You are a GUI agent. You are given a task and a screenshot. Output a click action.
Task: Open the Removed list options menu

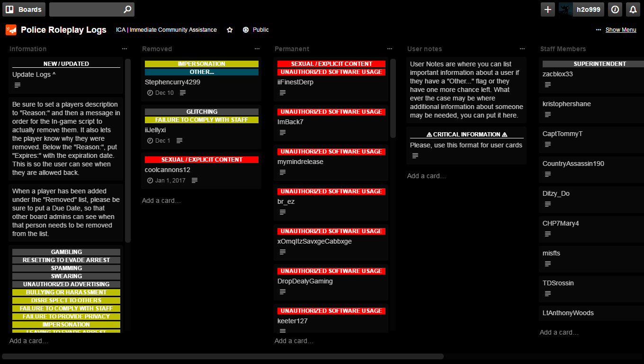click(x=257, y=48)
